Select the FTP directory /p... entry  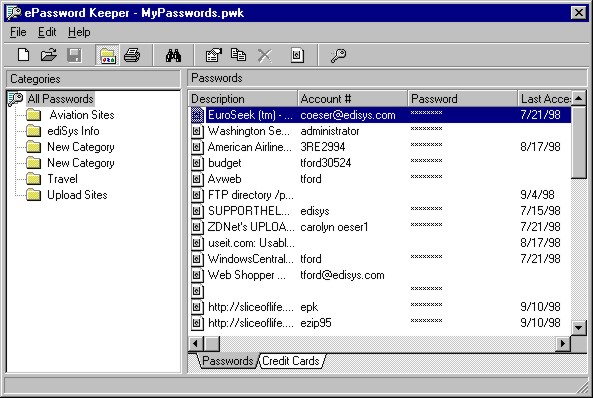[x=250, y=195]
